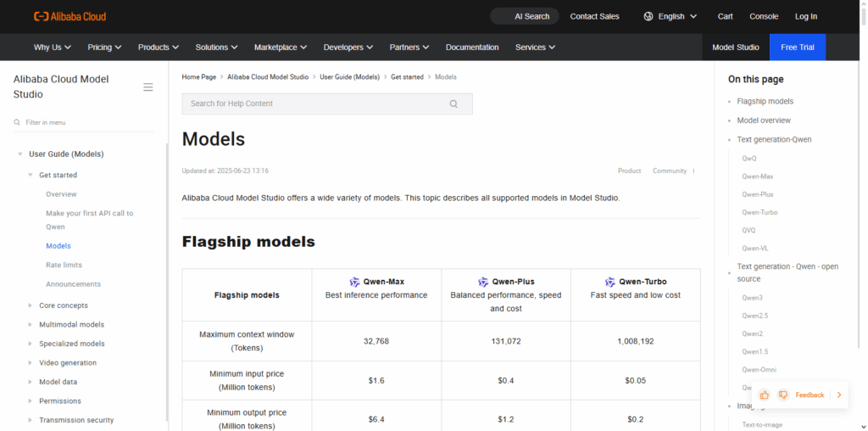This screenshot has height=431, width=868.
Task: Open the Marketplace dropdown menu
Action: (x=281, y=48)
